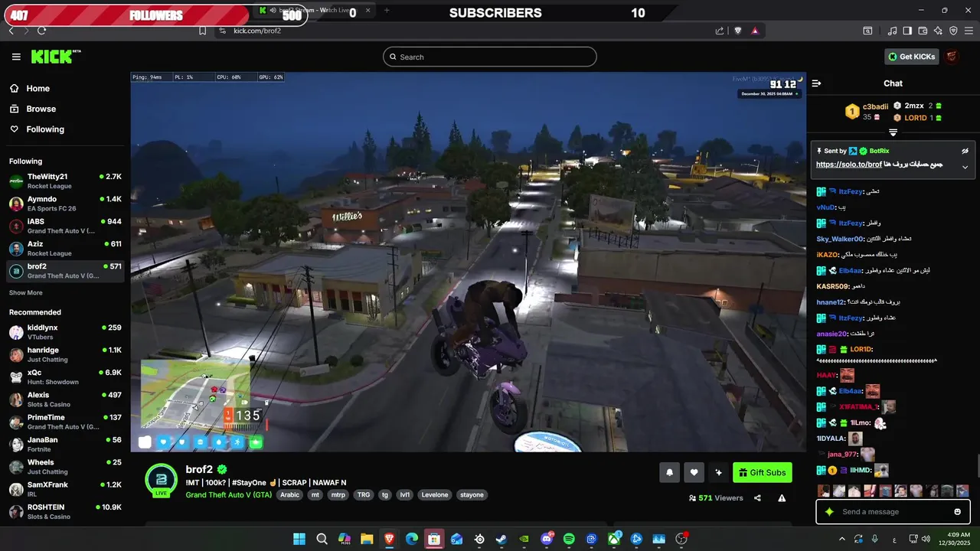Screen dimensions: 980x551
Task: Reload the page in browser
Action: tap(41, 31)
